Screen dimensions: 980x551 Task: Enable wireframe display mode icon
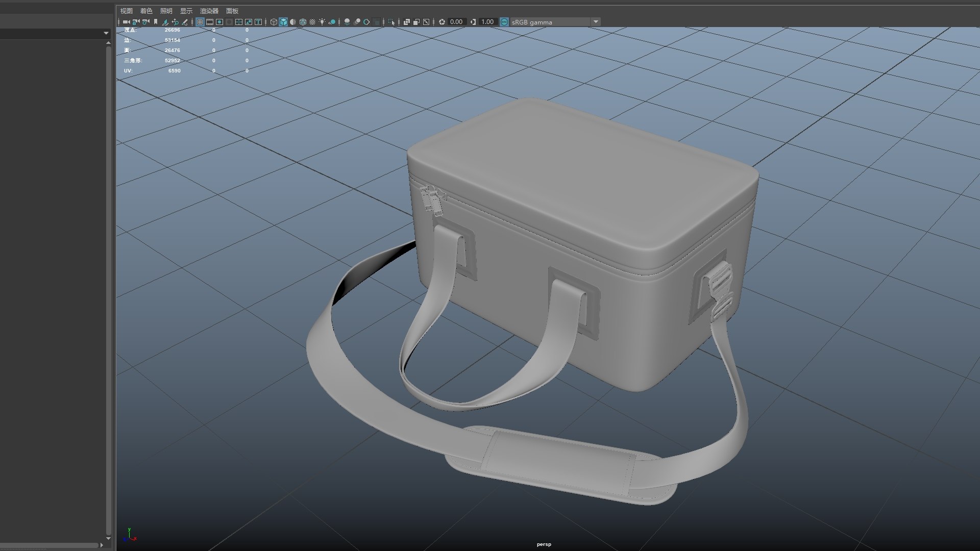(x=274, y=22)
